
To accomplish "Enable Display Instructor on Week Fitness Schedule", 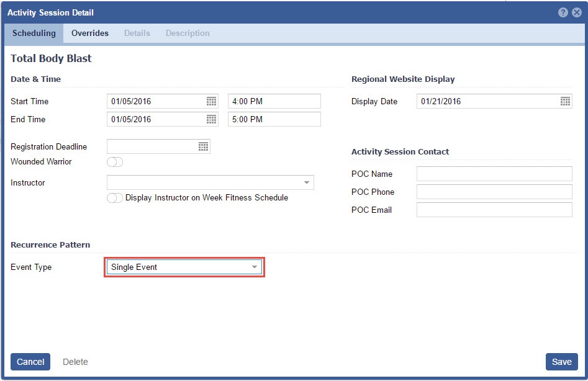I will pos(115,198).
